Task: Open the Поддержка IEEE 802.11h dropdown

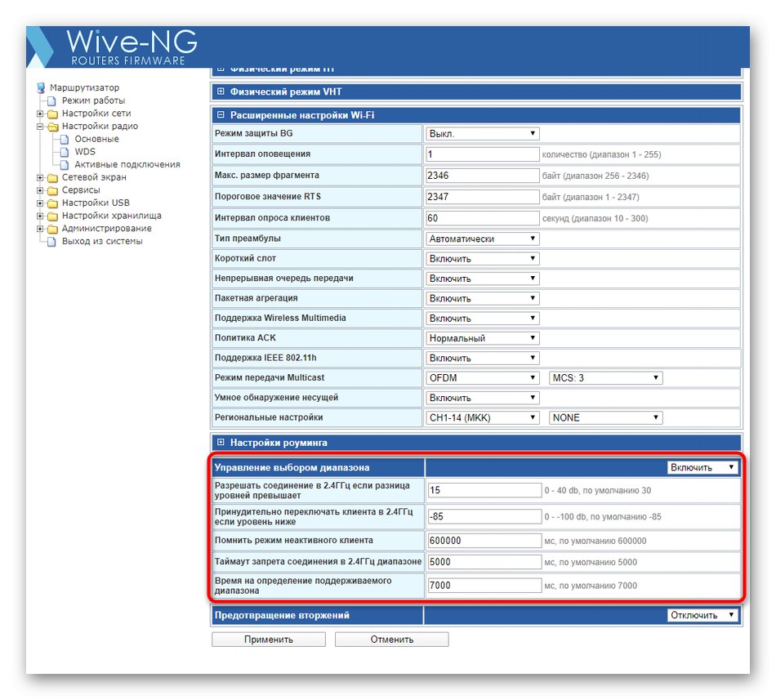Action: point(483,358)
